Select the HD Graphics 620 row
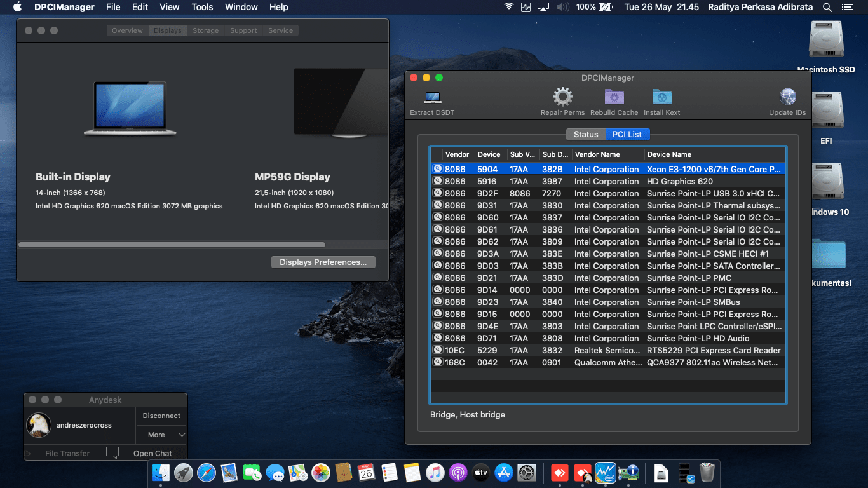This screenshot has height=488, width=868. [608, 181]
